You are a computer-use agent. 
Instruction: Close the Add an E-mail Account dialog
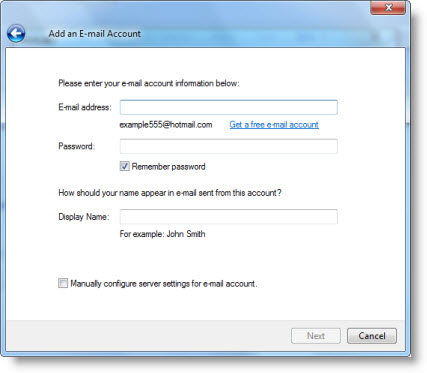[388, 7]
